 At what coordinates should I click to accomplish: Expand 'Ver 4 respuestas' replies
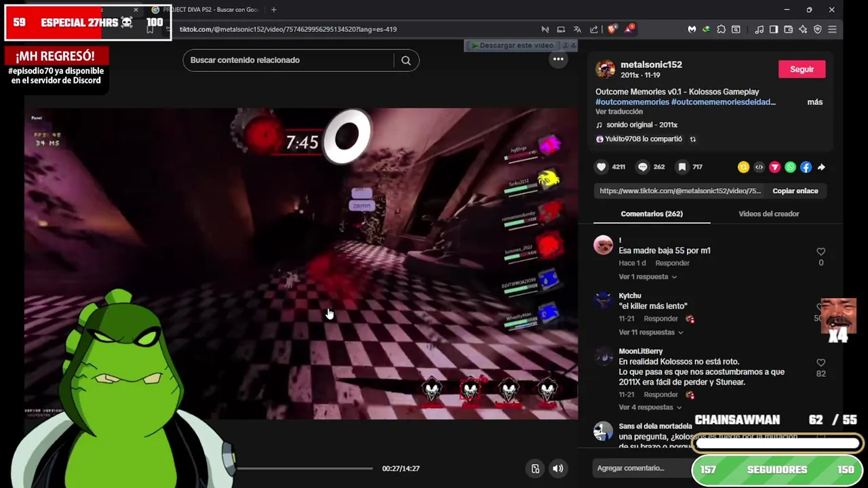[650, 407]
